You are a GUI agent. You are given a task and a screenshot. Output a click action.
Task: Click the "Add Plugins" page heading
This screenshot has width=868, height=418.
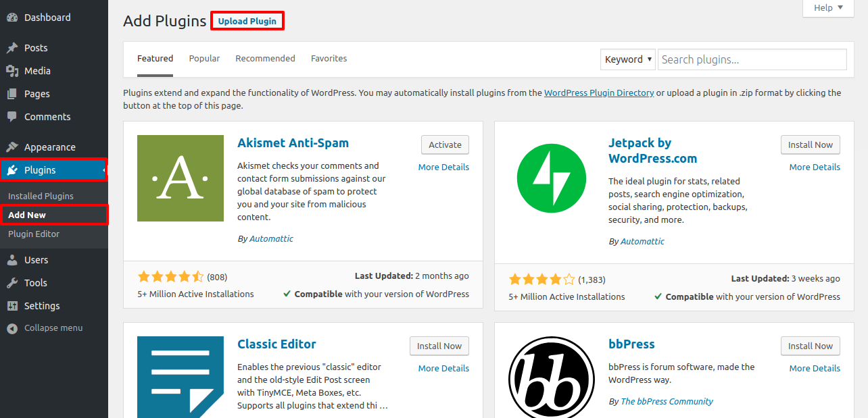pos(164,21)
